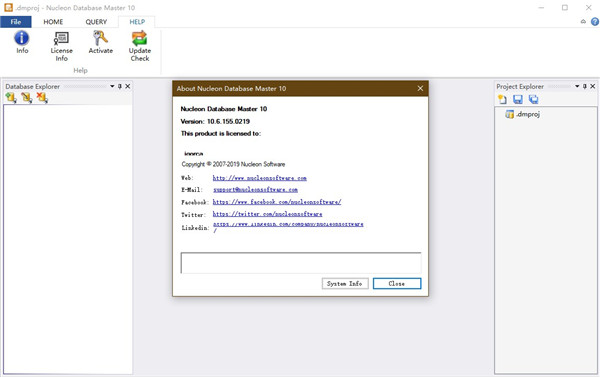Click the save all icon in Project Explorer
Viewport: 600px width, 377px height.
pos(533,100)
